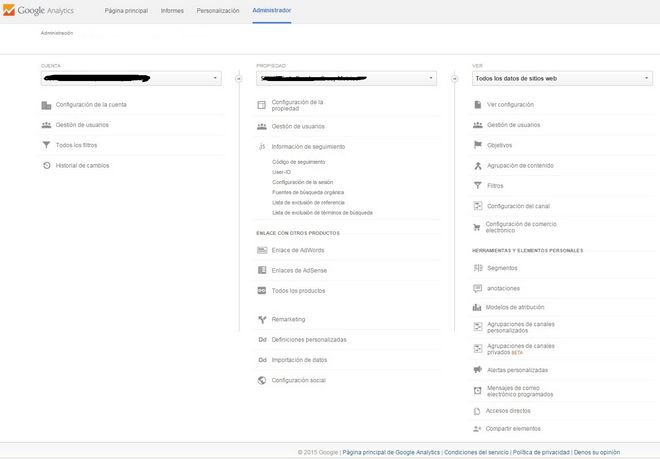Switch to the Informes tab
This screenshot has height=459, width=660.
click(x=172, y=10)
